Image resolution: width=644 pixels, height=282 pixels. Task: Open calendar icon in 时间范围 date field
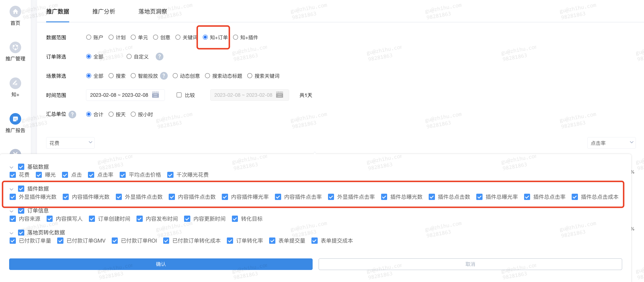[x=155, y=95]
